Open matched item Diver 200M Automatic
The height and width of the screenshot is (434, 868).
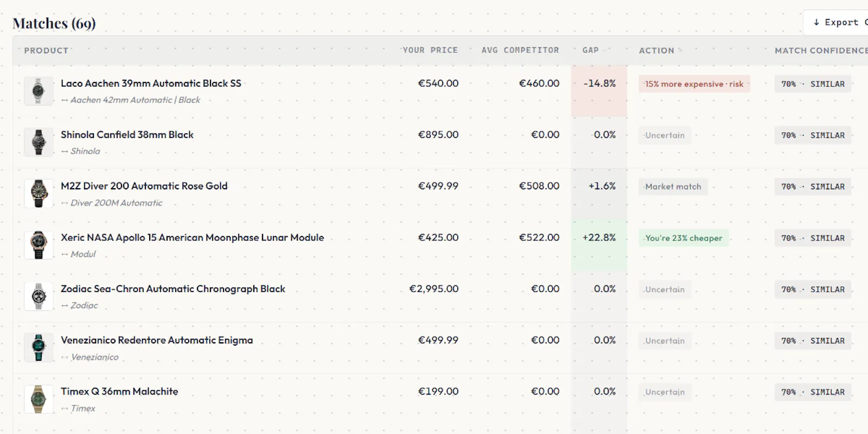pos(116,203)
